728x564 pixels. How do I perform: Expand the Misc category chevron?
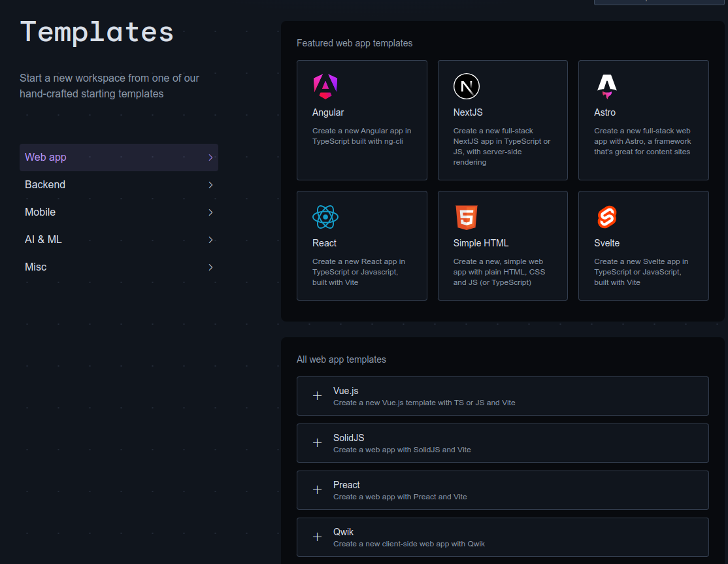(x=210, y=267)
